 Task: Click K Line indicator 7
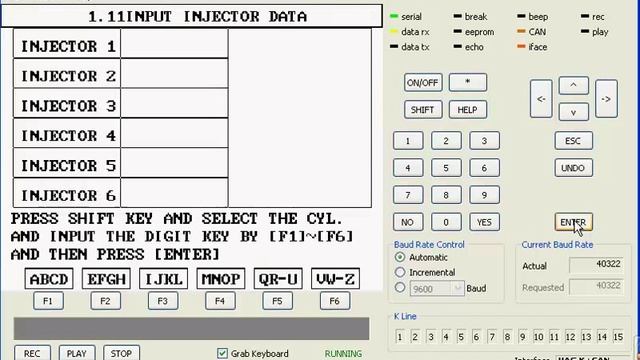492,337
